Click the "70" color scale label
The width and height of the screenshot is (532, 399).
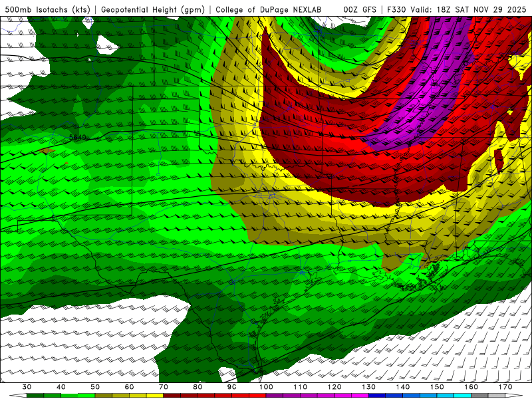click(x=164, y=387)
